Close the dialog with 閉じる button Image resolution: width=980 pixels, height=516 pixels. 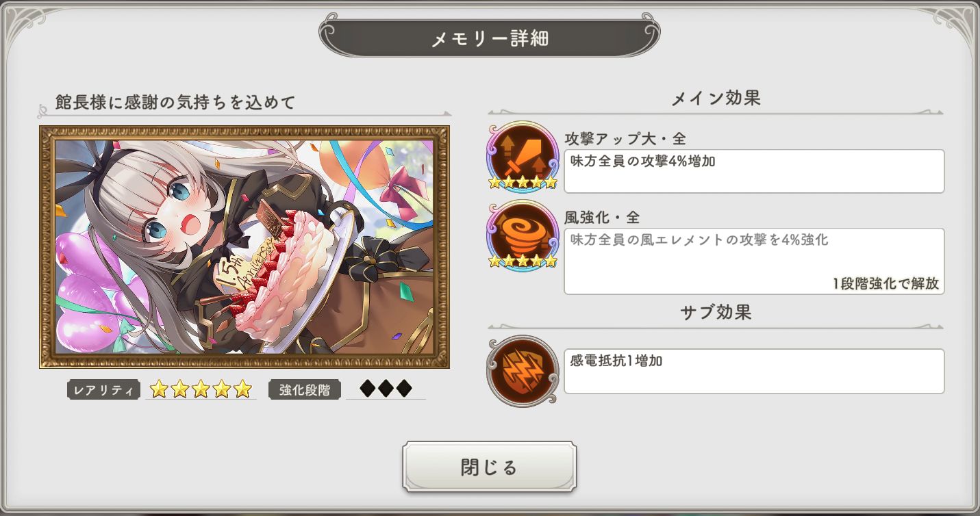pos(489,467)
